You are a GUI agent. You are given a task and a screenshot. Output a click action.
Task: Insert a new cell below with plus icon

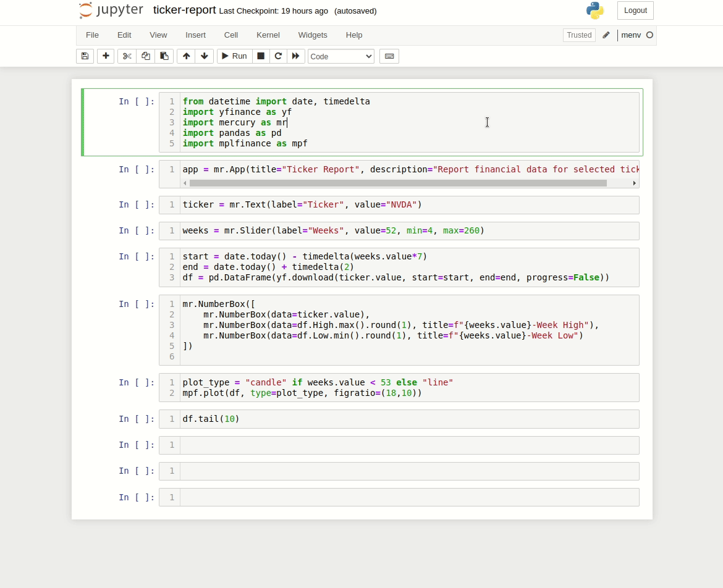pos(106,56)
